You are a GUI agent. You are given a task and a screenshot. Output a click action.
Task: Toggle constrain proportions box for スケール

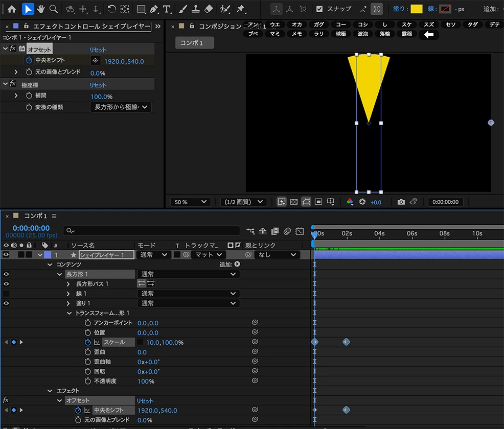140,342
